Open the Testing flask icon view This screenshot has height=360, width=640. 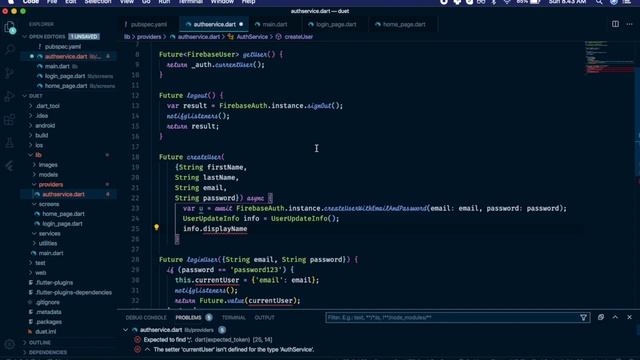pyautogui.click(x=9, y=143)
